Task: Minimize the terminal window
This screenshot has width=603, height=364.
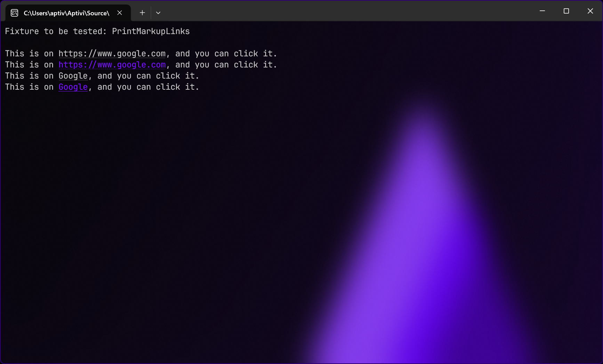Action: coord(542,11)
